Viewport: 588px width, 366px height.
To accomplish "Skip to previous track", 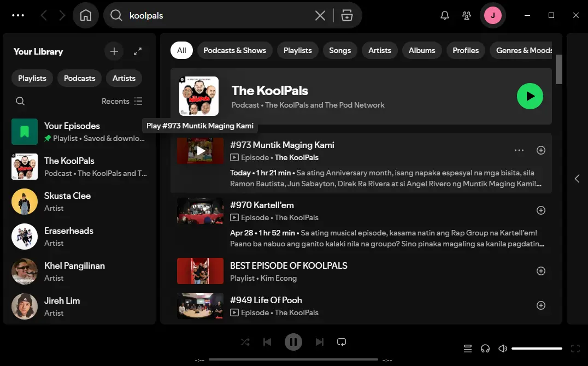I will (267, 342).
